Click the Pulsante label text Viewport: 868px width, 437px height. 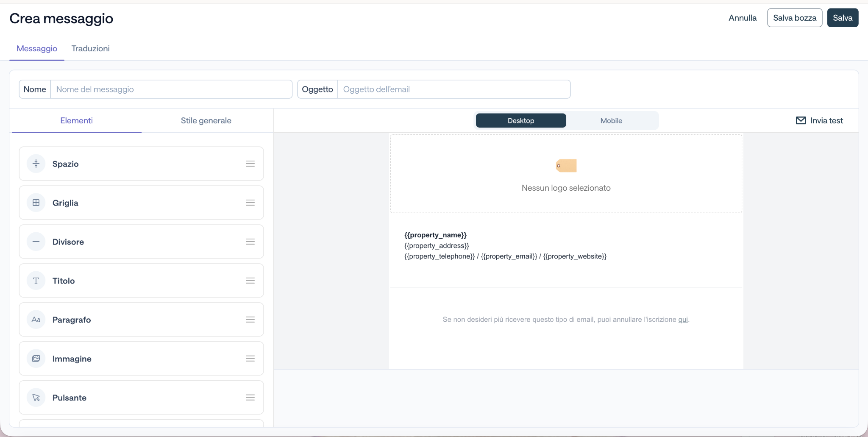pos(70,398)
